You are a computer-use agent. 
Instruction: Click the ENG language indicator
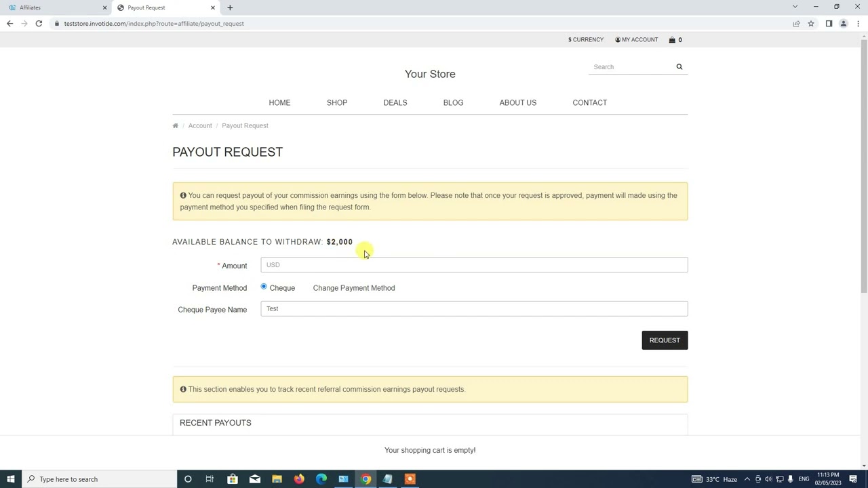coord(804,479)
